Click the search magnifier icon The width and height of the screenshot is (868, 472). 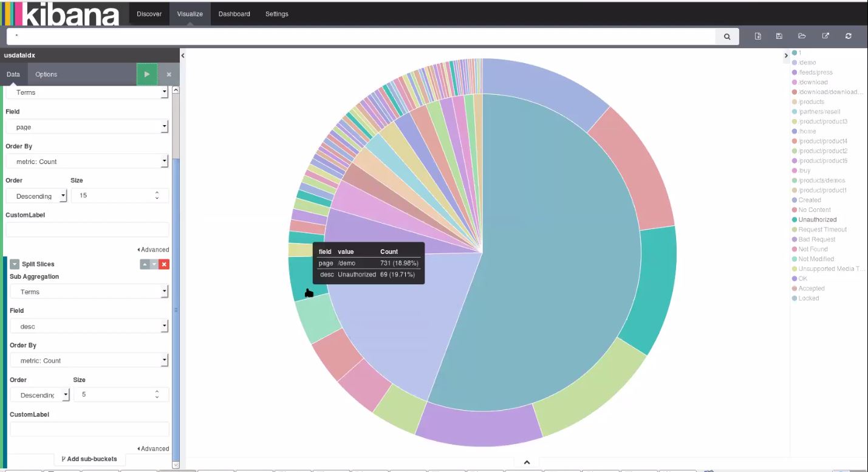coord(727,36)
